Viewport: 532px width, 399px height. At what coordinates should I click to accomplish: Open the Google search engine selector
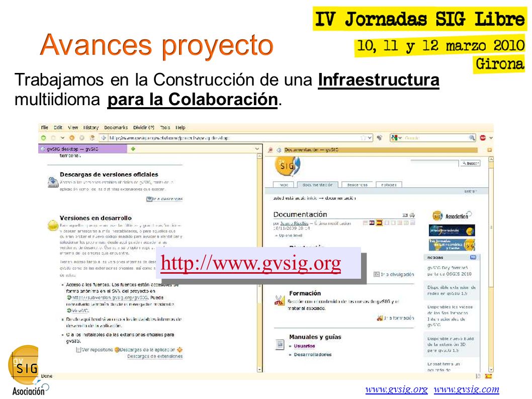[396, 138]
